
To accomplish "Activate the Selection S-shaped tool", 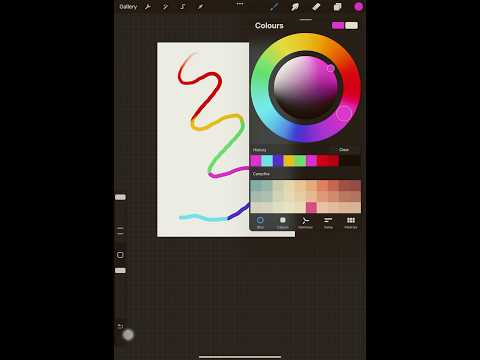I will coord(183,7).
